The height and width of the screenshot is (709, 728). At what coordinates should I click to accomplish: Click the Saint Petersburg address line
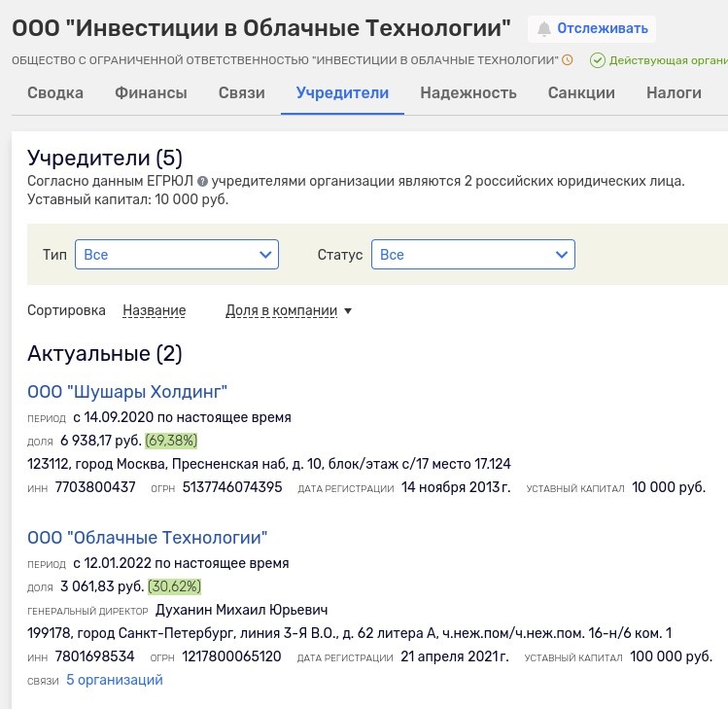tap(350, 633)
